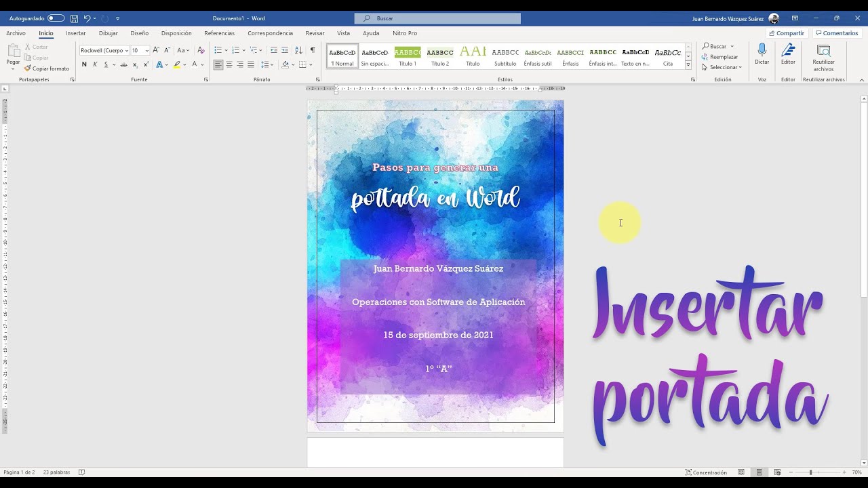Switch to Concentración focus mode
868x488 pixels.
[x=706, y=472]
